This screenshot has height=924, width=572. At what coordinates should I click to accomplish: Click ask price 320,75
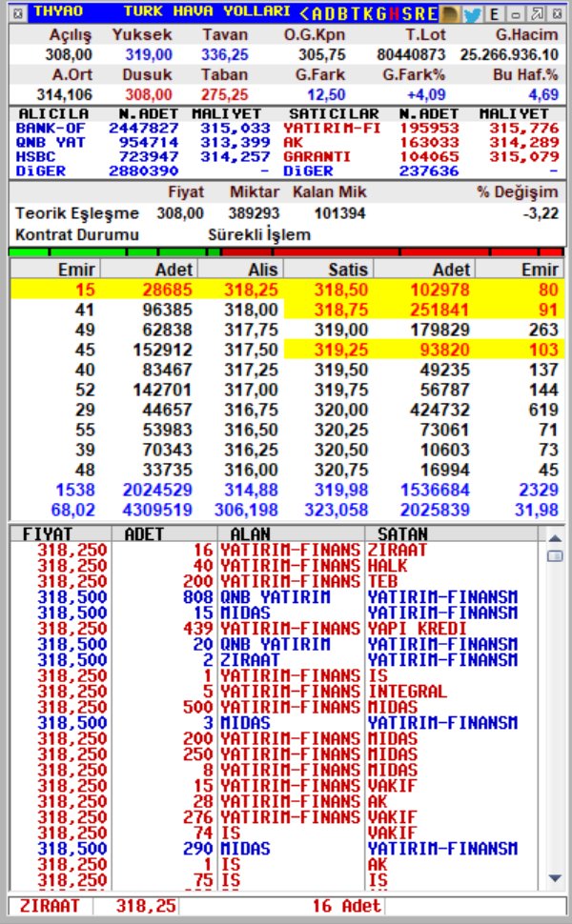tap(341, 470)
